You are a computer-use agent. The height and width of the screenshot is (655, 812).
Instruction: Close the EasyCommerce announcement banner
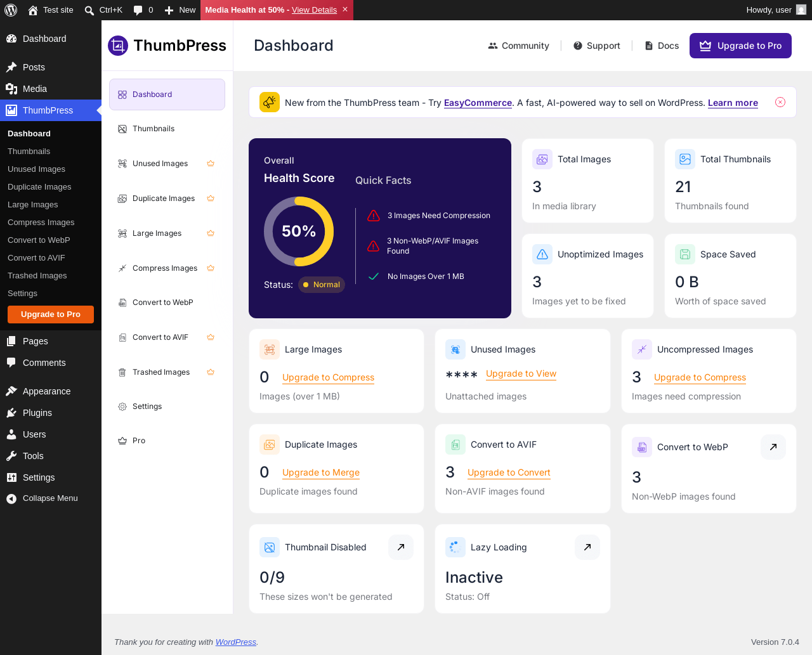coord(780,102)
